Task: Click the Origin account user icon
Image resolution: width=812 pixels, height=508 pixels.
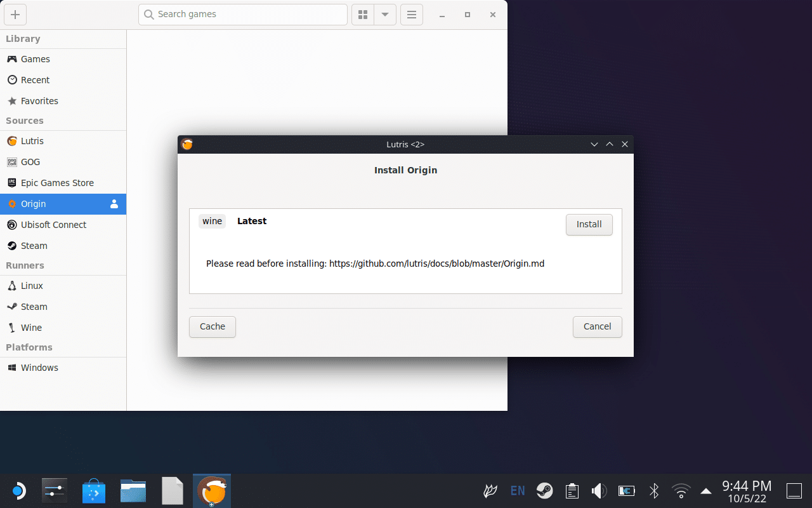Action: pyautogui.click(x=114, y=204)
